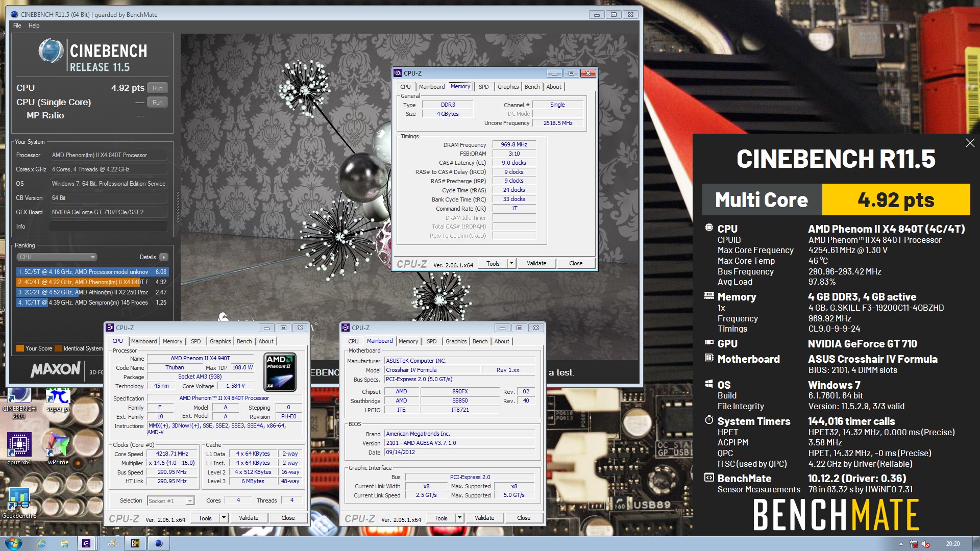Open About tab in CPU-Z Mainboard window
This screenshot has width=980, height=551.
(502, 341)
